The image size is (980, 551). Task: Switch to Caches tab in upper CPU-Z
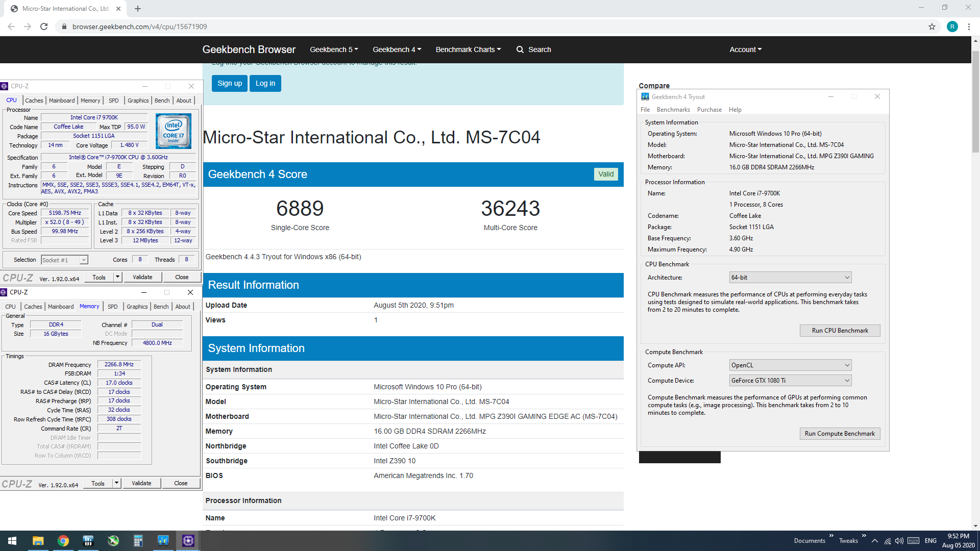coord(34,101)
